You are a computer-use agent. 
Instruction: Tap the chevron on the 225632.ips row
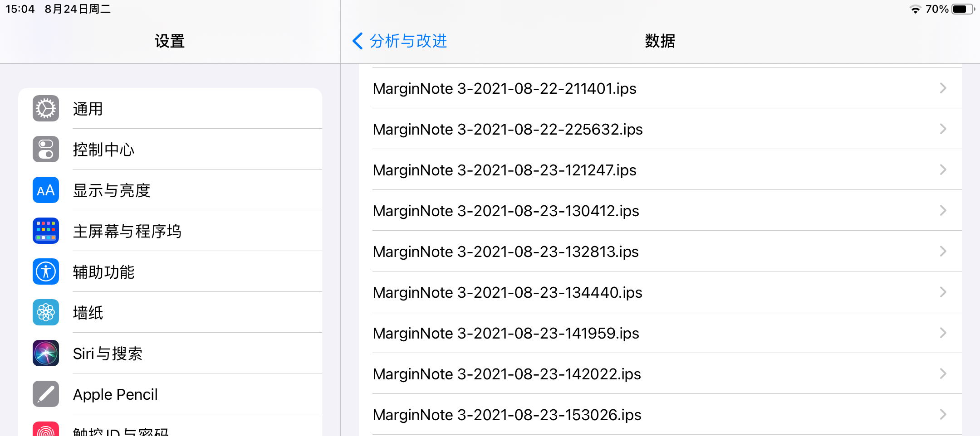click(x=943, y=129)
